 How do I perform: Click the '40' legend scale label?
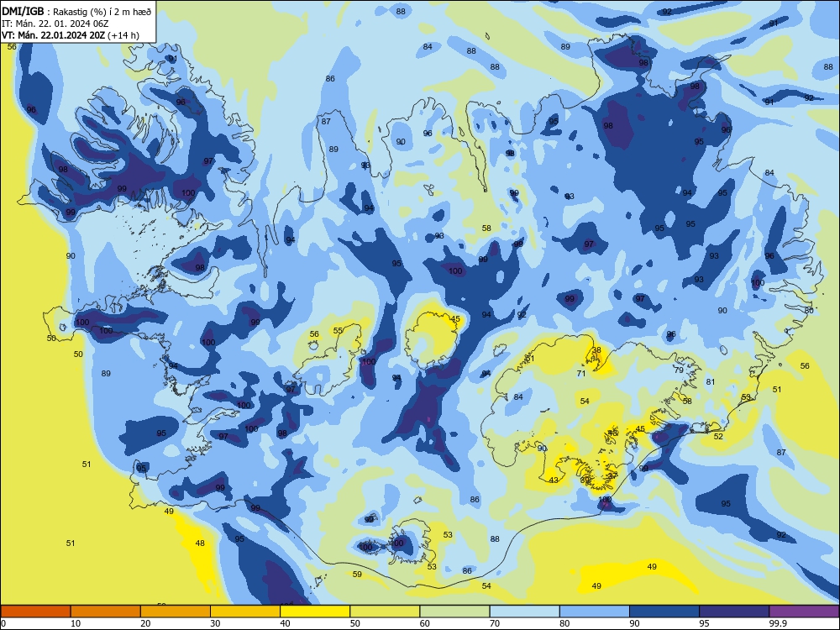(x=285, y=623)
